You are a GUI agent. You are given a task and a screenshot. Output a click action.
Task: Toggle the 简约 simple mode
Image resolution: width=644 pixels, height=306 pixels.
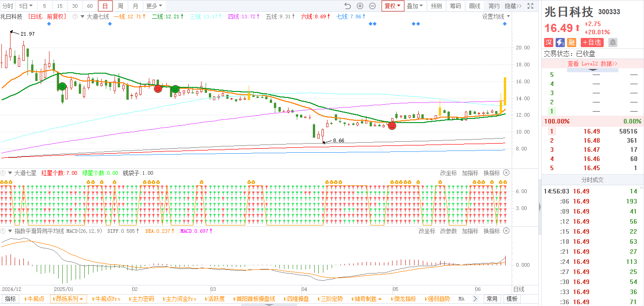[494, 6]
